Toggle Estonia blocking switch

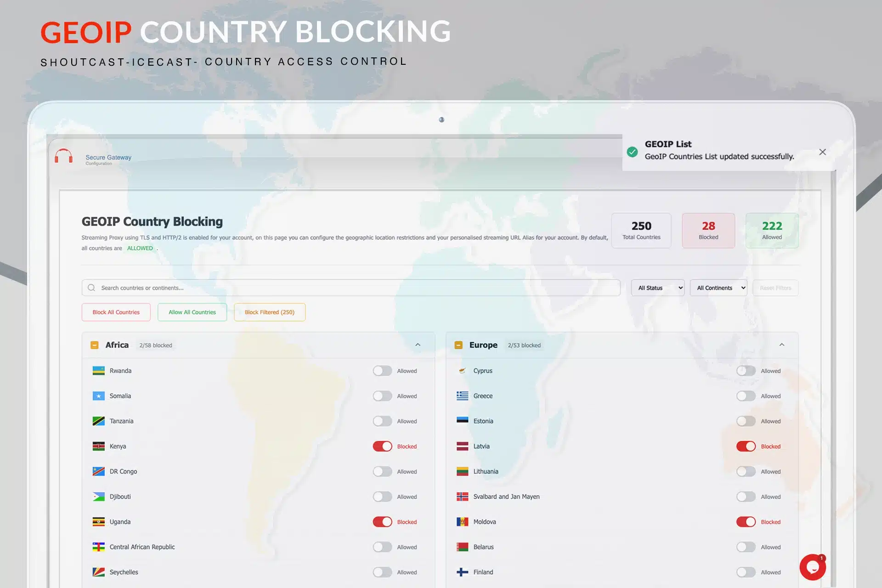tap(746, 421)
